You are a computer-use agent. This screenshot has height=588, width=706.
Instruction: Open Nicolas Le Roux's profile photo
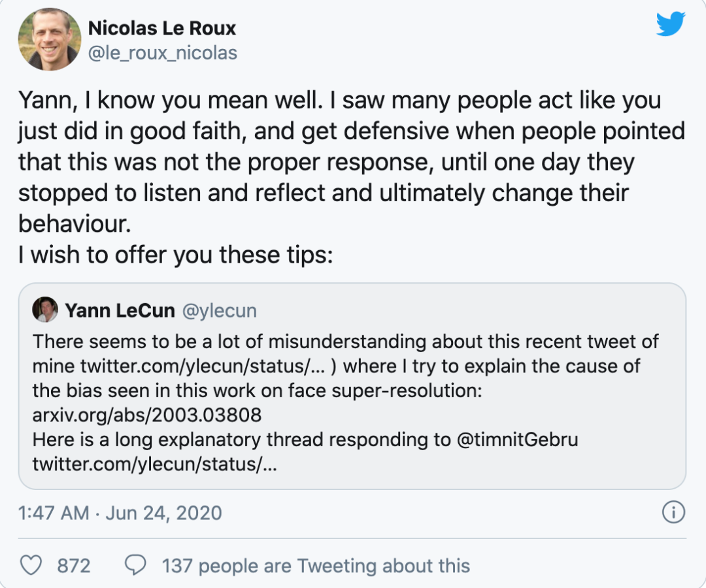[x=49, y=40]
